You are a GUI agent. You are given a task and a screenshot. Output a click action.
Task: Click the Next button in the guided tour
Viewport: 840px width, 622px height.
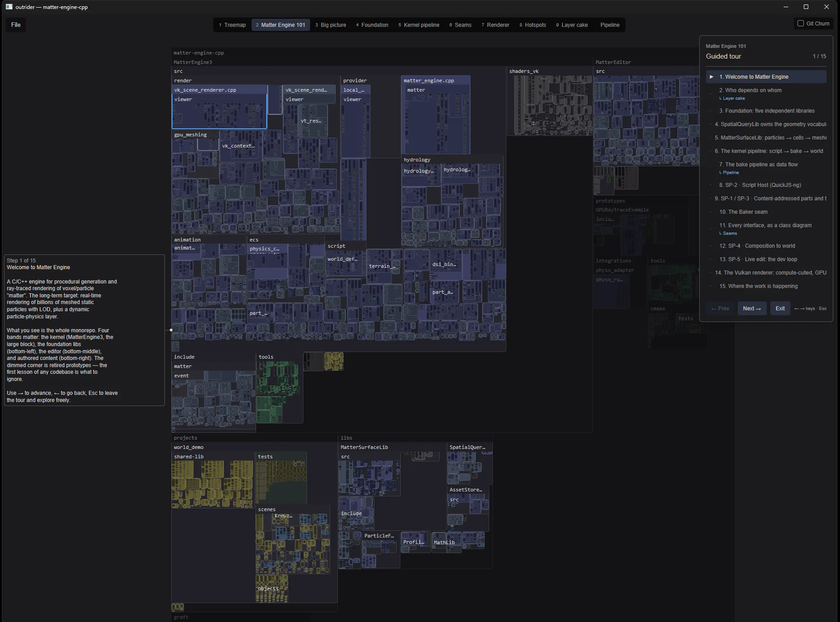752,309
